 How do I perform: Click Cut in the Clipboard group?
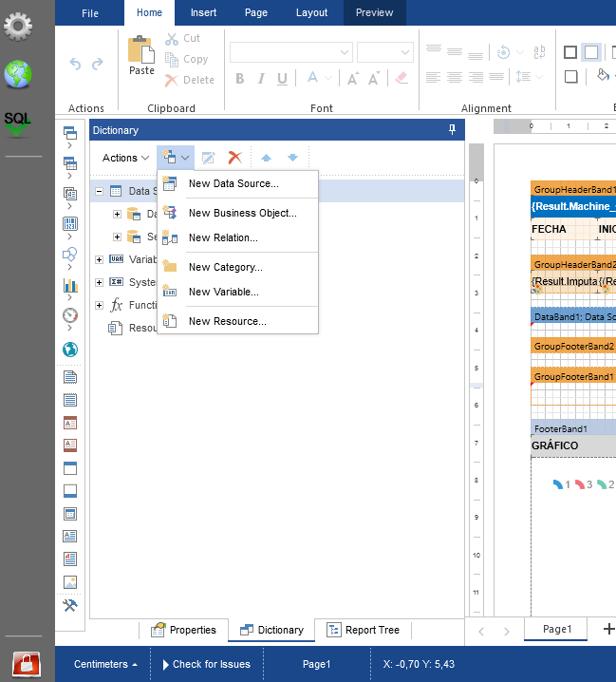182,38
